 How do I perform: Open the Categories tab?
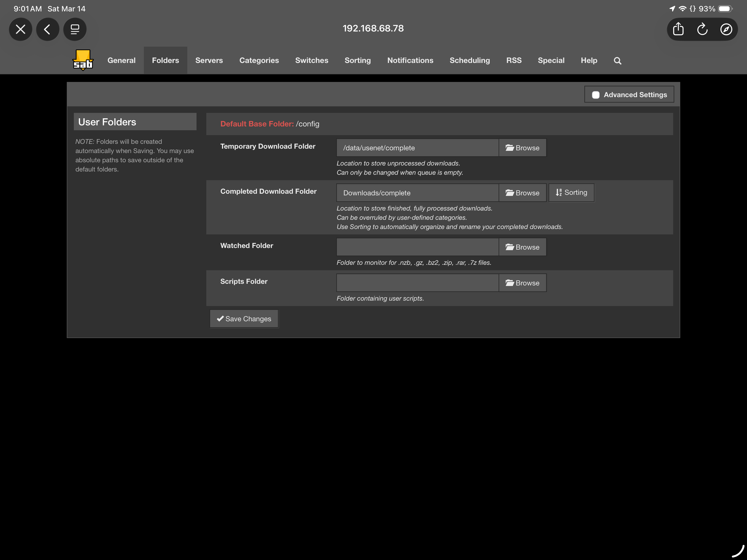click(x=259, y=61)
